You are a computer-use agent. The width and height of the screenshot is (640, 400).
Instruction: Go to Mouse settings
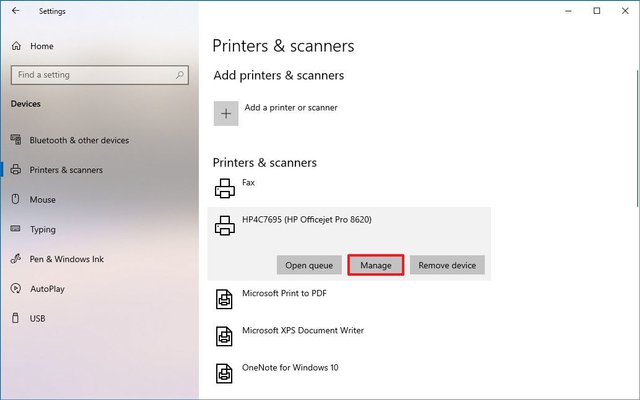(42, 199)
